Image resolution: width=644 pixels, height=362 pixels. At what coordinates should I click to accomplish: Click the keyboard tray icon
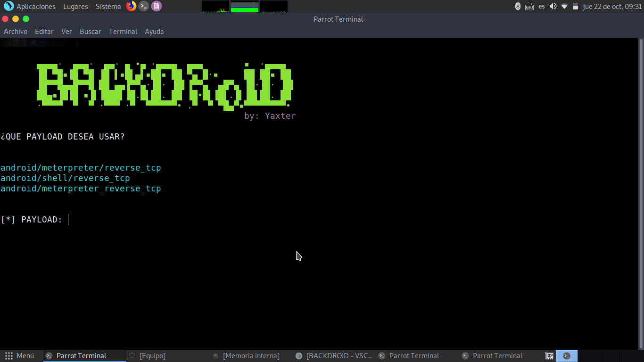[529, 6]
